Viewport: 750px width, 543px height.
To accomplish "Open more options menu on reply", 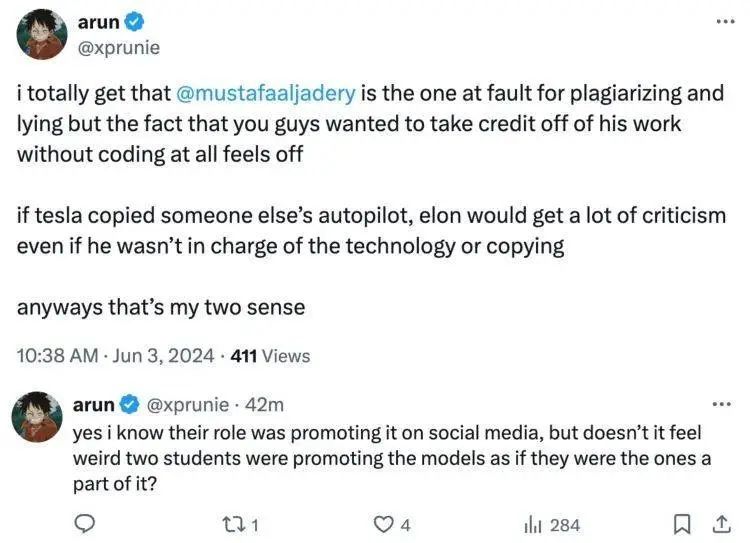I will click(720, 404).
